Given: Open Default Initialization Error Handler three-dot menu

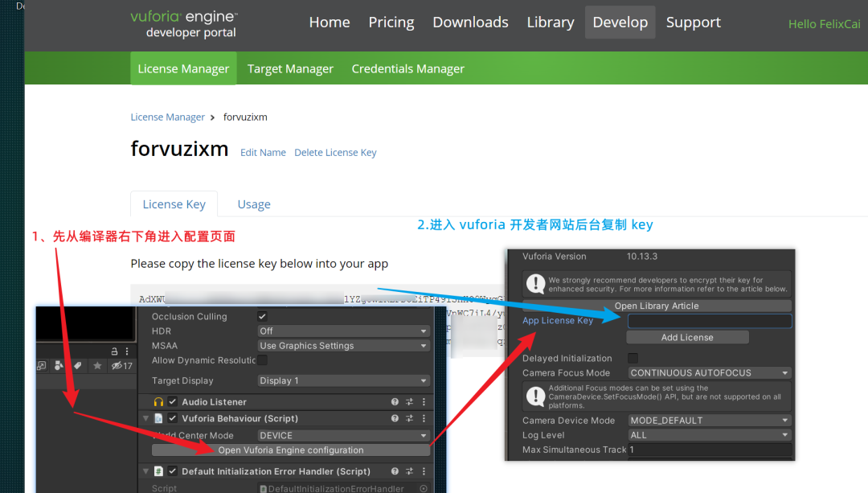Looking at the screenshot, I should (x=424, y=470).
